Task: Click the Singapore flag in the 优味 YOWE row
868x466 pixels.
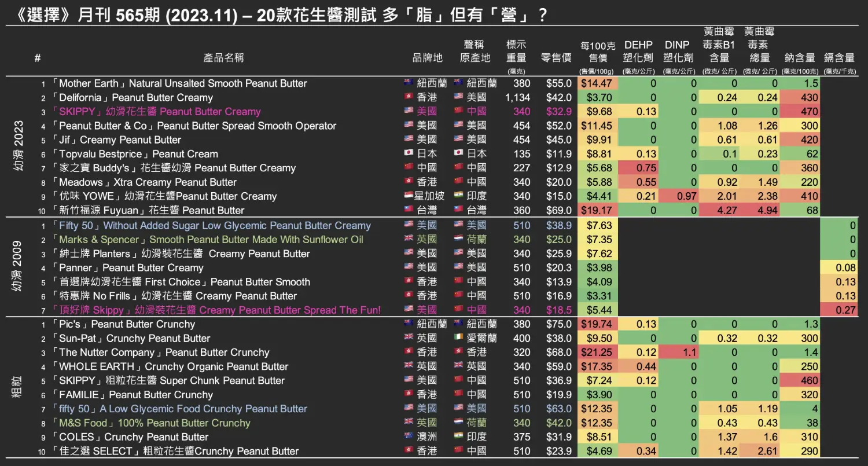Action: [x=409, y=196]
